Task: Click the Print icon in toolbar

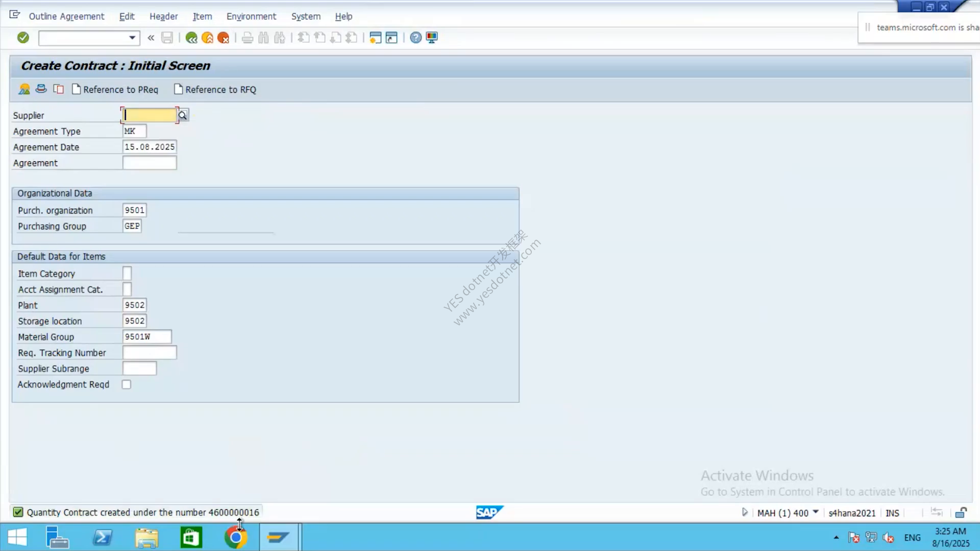Action: pyautogui.click(x=248, y=38)
